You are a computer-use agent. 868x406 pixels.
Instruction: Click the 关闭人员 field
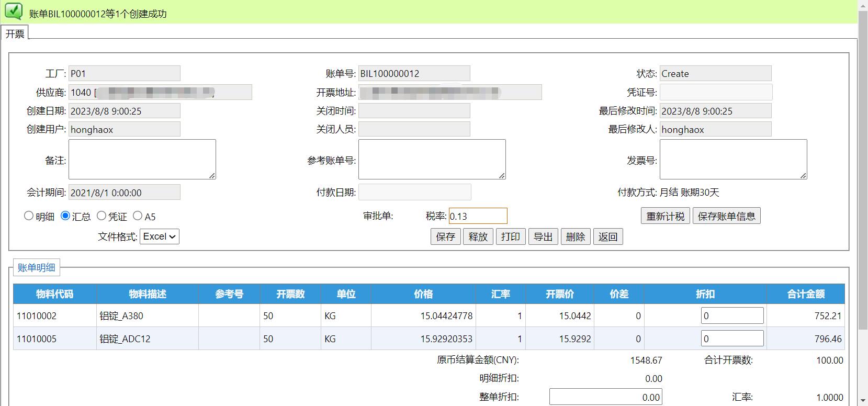[414, 129]
